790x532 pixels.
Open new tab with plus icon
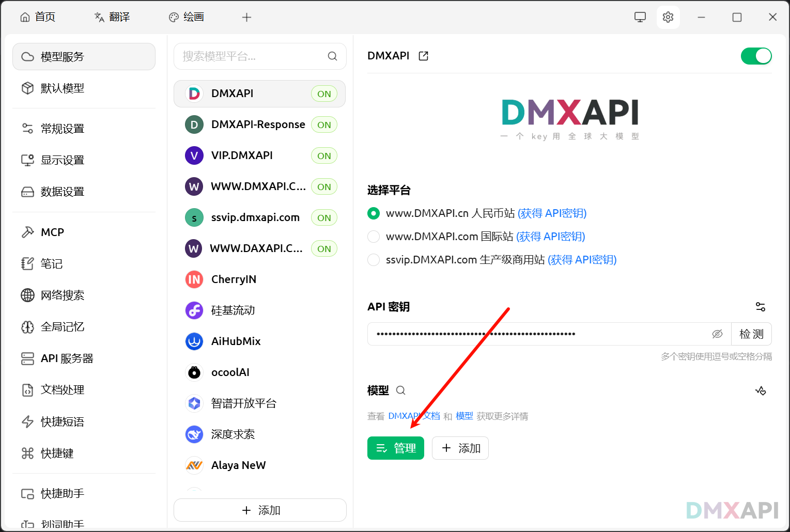[x=246, y=17]
